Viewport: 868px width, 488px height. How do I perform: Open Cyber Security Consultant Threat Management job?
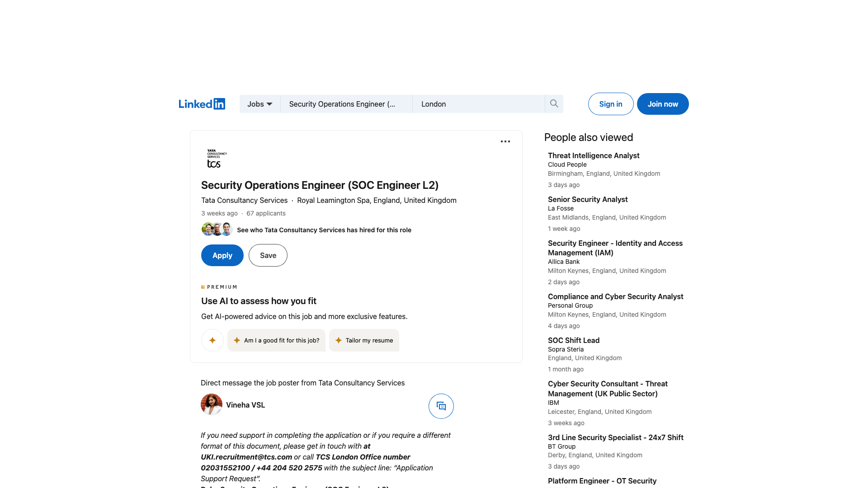coord(608,389)
